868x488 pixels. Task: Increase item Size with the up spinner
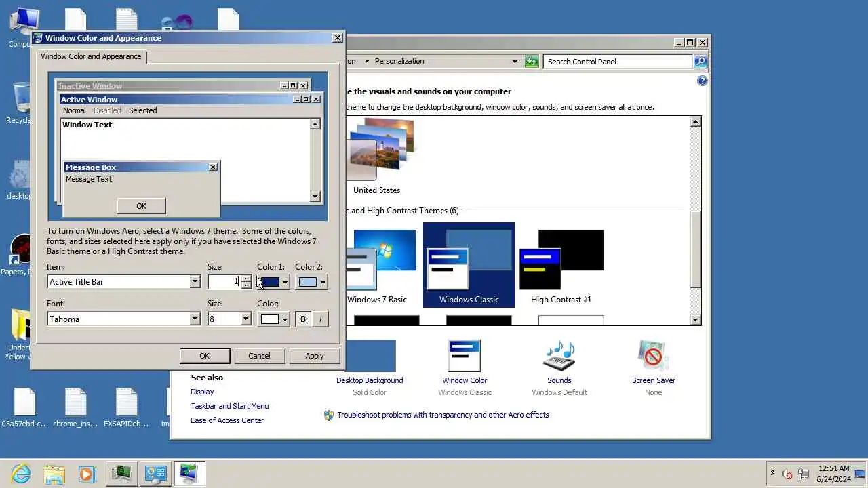point(245,278)
